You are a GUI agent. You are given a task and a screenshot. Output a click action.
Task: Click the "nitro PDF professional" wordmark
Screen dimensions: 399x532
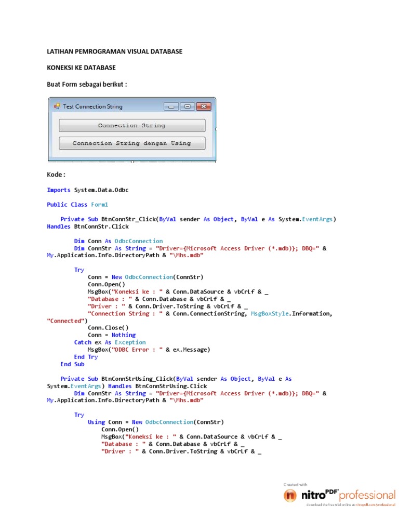click(349, 495)
